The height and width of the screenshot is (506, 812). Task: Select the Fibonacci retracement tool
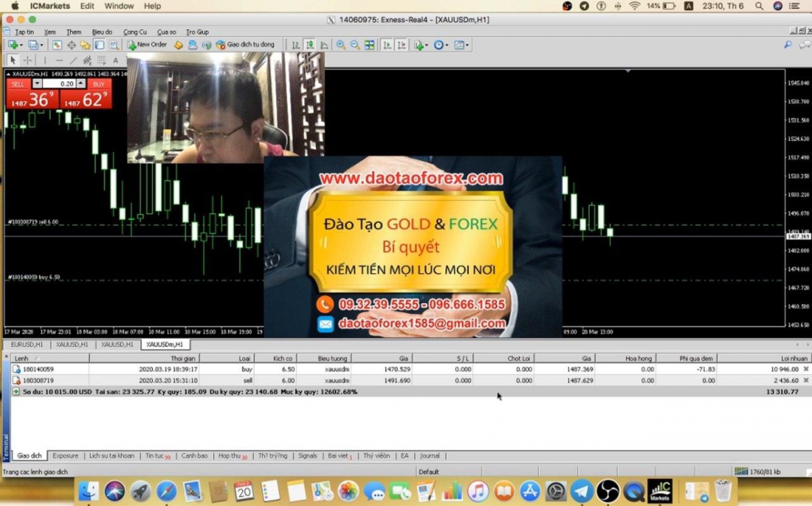coord(101,60)
